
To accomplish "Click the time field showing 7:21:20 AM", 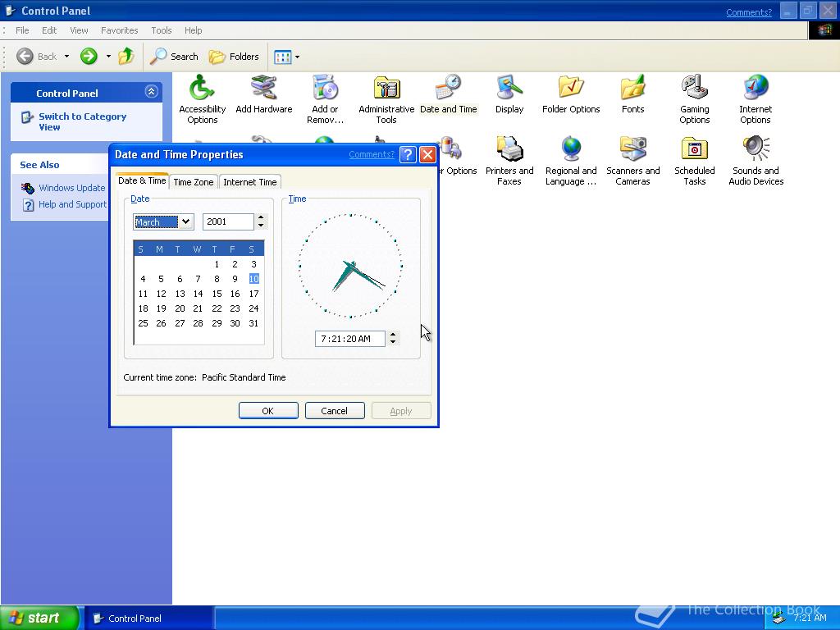I will pos(349,339).
